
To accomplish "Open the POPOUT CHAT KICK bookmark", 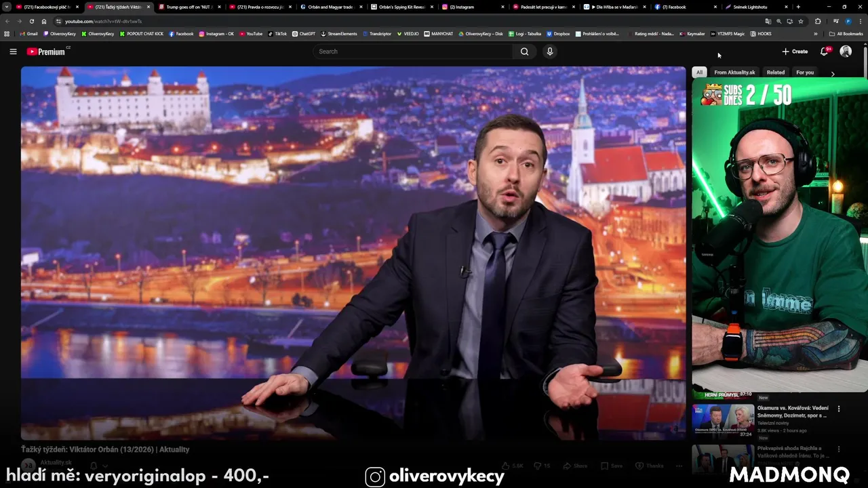I will pos(142,33).
